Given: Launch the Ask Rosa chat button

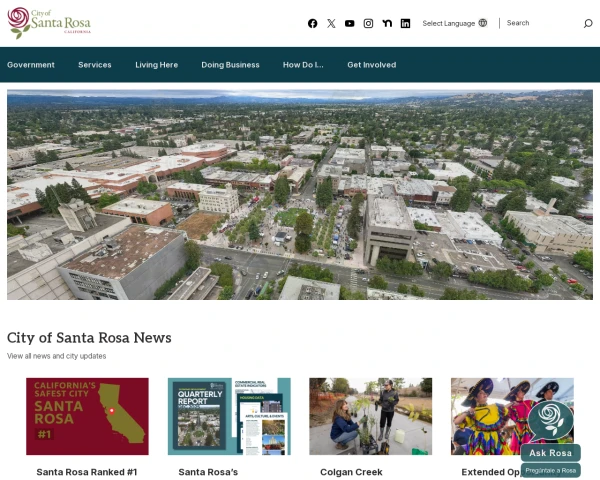Looking at the screenshot, I should pyautogui.click(x=550, y=453).
